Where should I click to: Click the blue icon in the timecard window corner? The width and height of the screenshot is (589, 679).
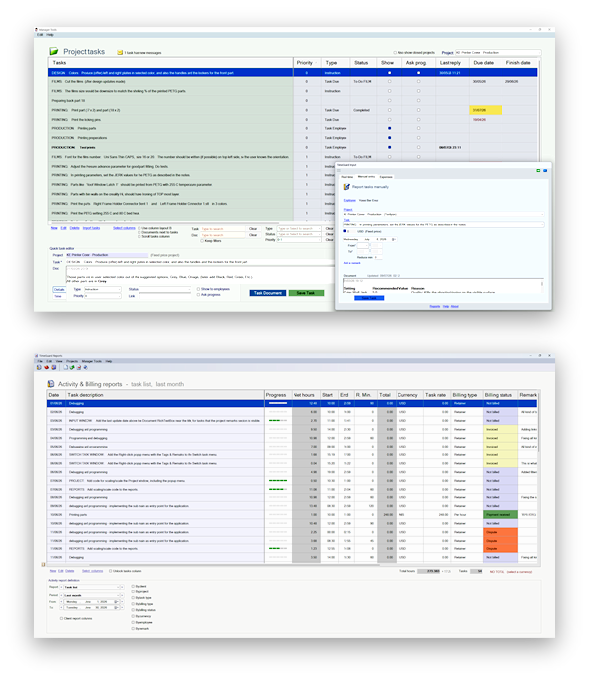click(545, 171)
